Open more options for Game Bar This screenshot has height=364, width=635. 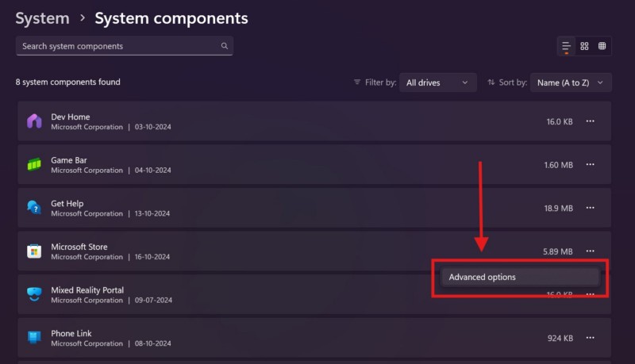[590, 165]
